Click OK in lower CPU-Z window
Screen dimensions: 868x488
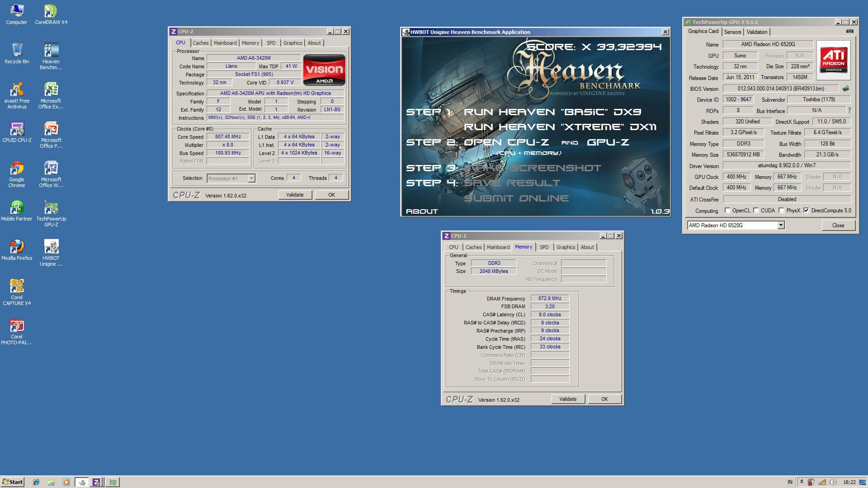(x=604, y=399)
